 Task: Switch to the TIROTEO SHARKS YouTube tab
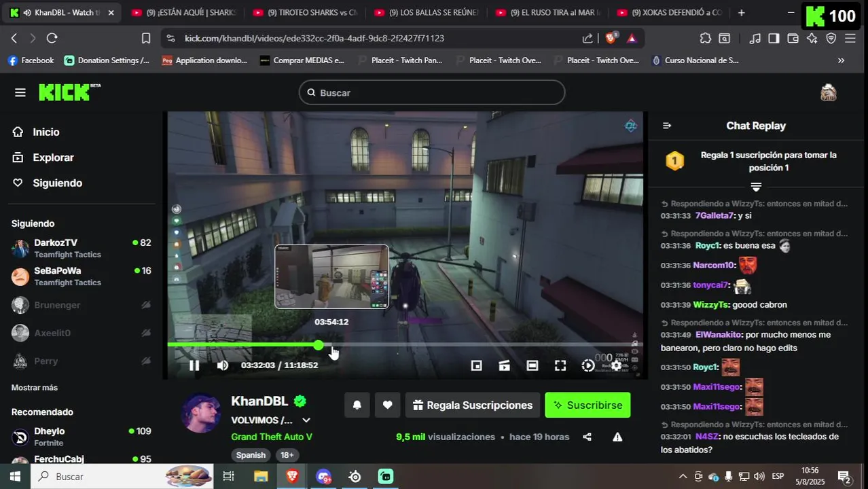coord(304,13)
